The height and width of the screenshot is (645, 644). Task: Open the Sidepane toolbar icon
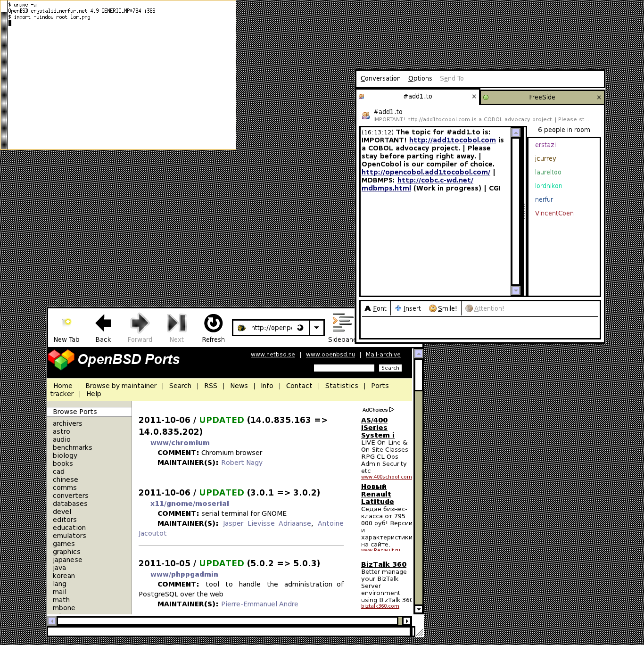tap(343, 322)
